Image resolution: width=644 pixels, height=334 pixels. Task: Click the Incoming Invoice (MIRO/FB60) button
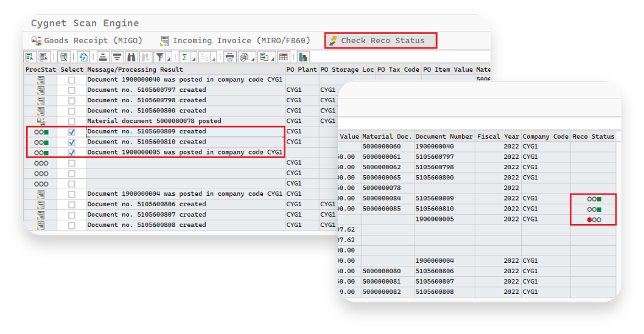(235, 41)
